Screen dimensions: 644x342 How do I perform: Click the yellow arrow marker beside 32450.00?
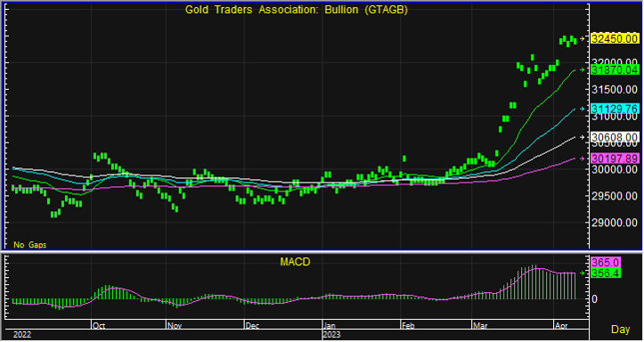pyautogui.click(x=582, y=38)
